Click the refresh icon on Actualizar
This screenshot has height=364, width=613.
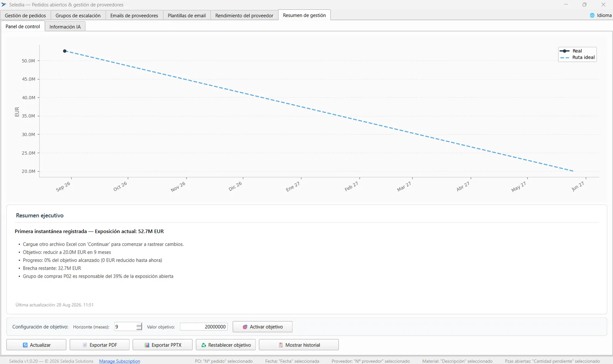[25, 345]
